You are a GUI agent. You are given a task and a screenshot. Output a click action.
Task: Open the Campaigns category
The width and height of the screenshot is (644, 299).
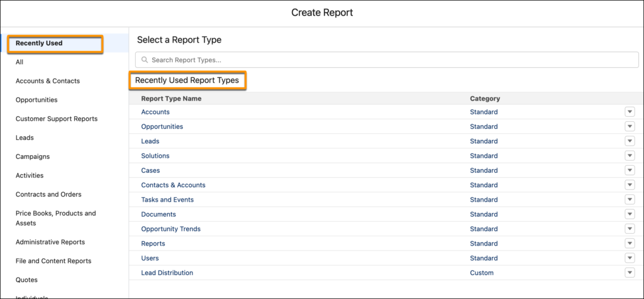33,156
